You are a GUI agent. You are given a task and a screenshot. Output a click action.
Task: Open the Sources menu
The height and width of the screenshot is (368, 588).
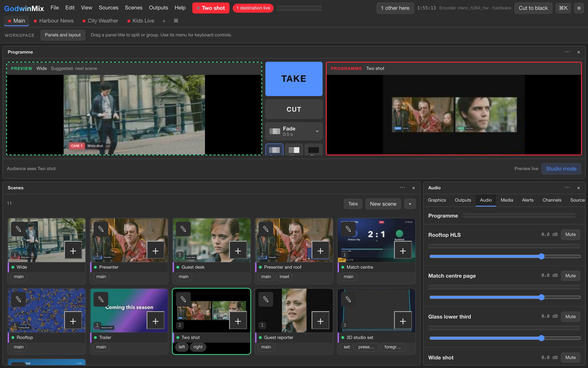coord(108,8)
